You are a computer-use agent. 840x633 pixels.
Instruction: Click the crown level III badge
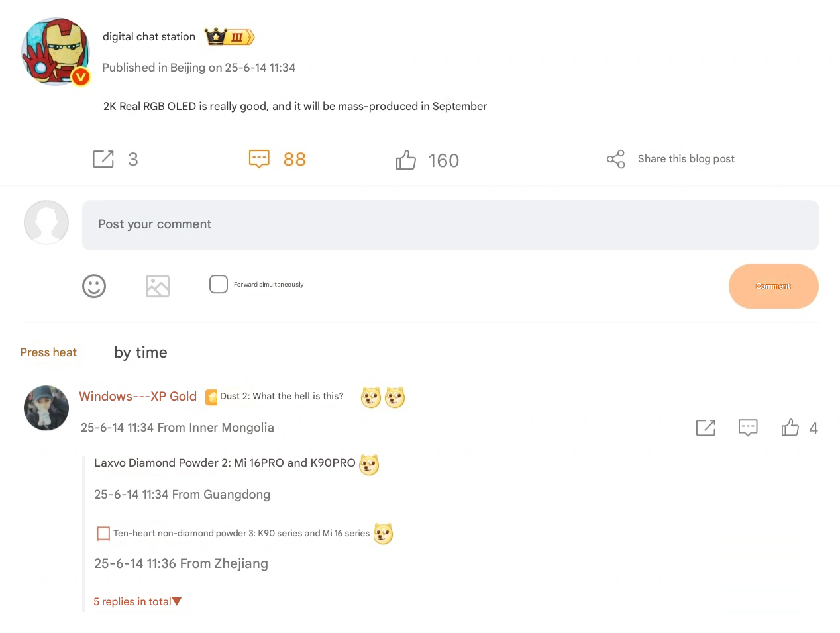pyautogui.click(x=229, y=37)
